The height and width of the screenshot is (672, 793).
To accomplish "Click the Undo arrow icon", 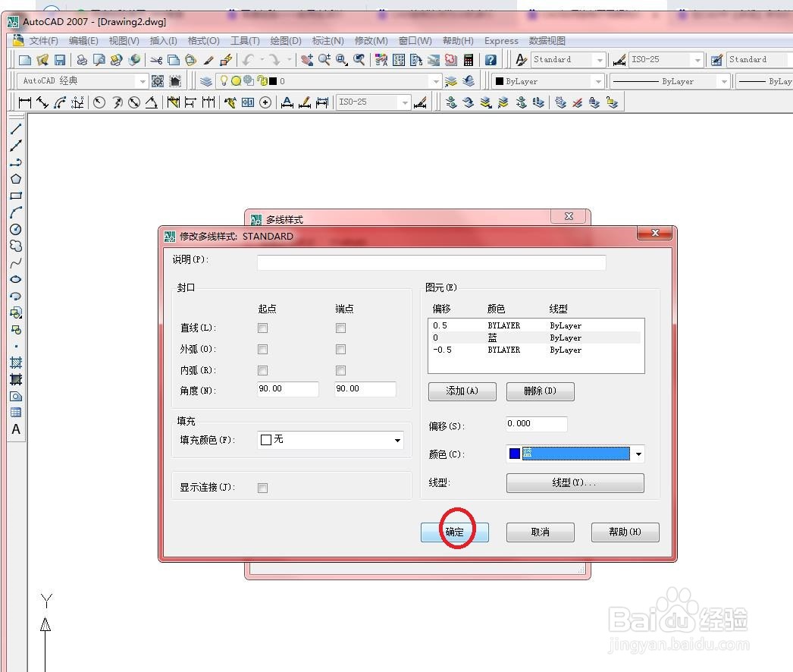I will (x=247, y=60).
